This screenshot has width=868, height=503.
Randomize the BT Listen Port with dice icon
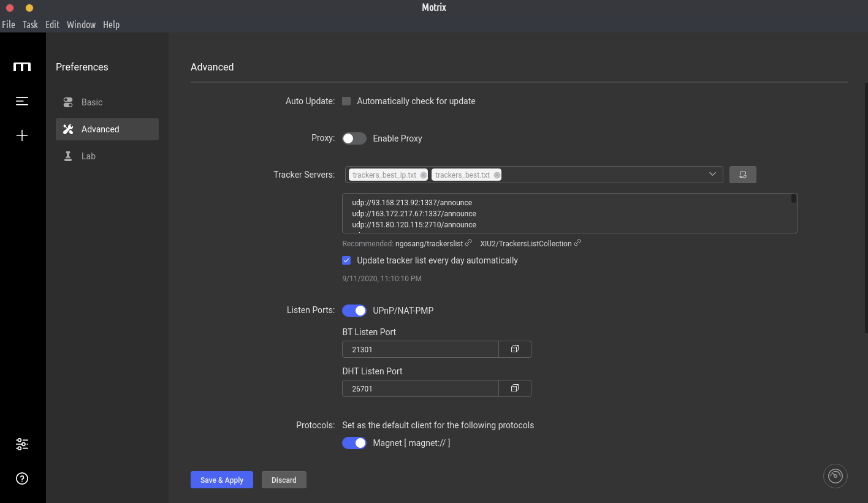tap(515, 349)
